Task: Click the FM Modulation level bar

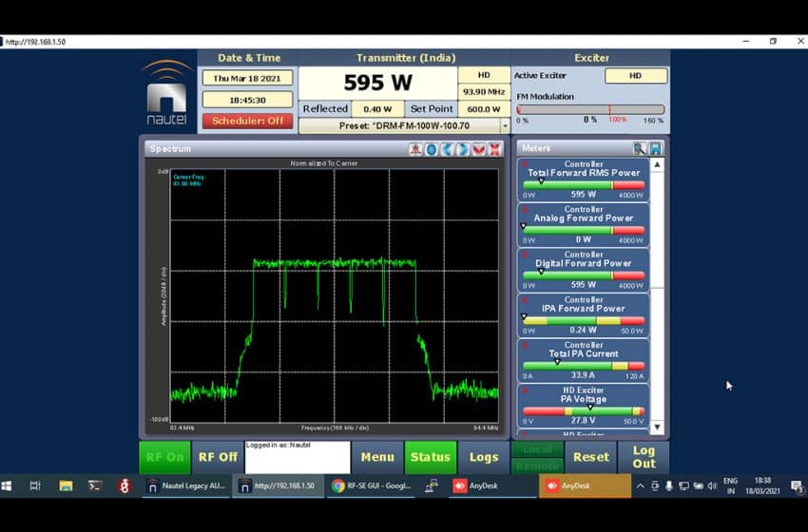Action: point(589,109)
